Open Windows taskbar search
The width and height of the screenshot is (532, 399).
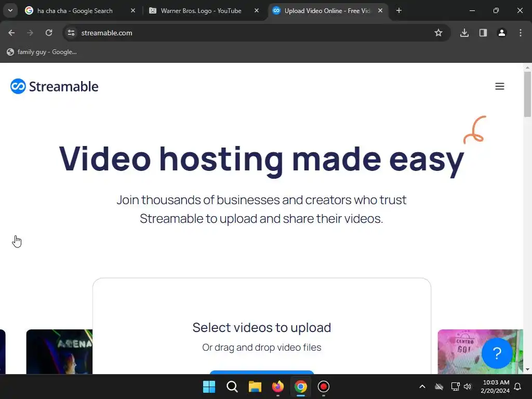click(x=232, y=387)
